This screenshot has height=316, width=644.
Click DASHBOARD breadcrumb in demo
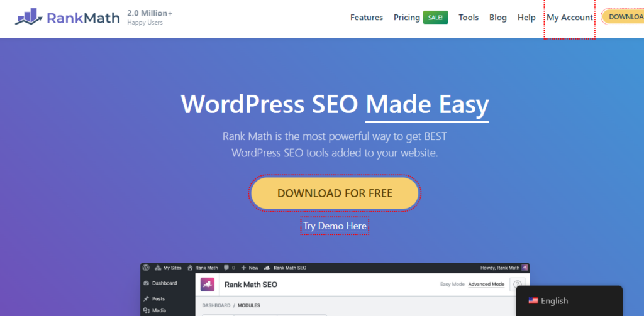coord(216,306)
